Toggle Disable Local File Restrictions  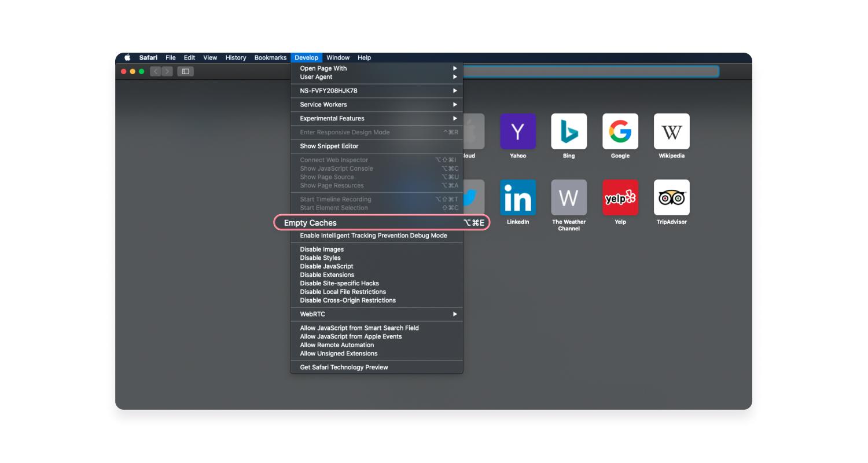tap(377, 292)
